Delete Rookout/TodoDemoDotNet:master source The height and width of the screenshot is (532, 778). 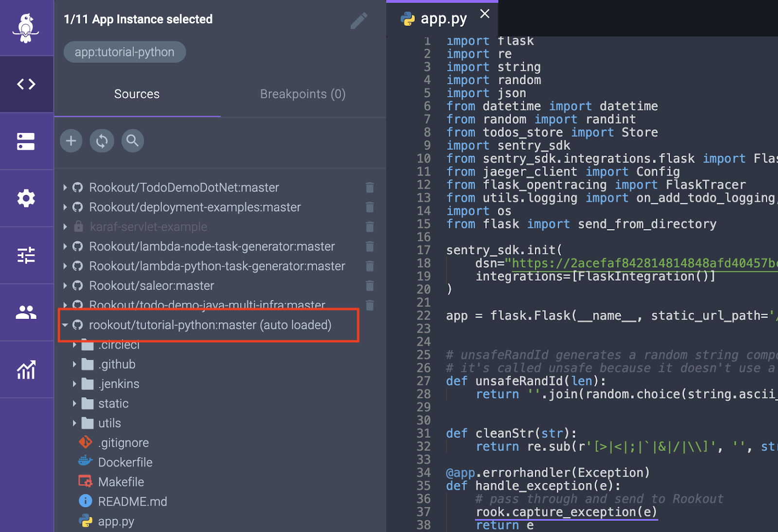point(370,187)
